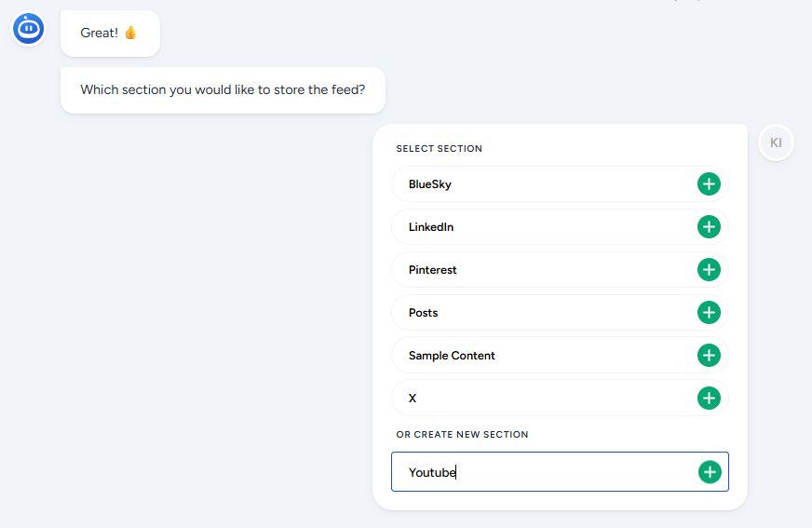Click the SELECT SECTION heading

click(440, 149)
